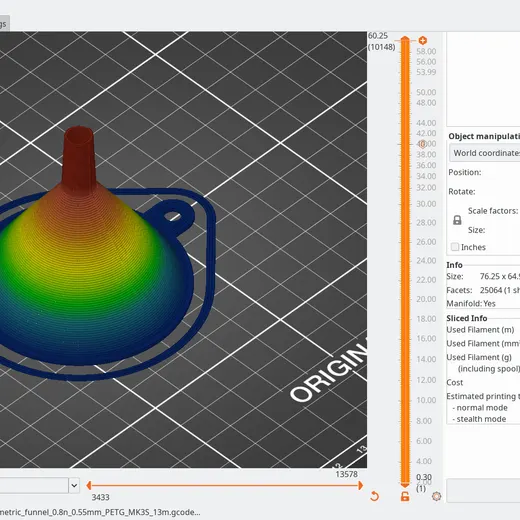This screenshot has width=520, height=520.
Task: Click the funnel's hanging loop tab
Action: click(172, 216)
